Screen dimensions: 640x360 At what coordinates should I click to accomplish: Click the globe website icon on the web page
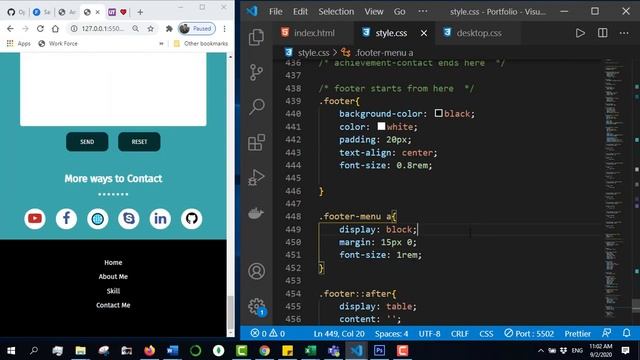[x=98, y=219]
